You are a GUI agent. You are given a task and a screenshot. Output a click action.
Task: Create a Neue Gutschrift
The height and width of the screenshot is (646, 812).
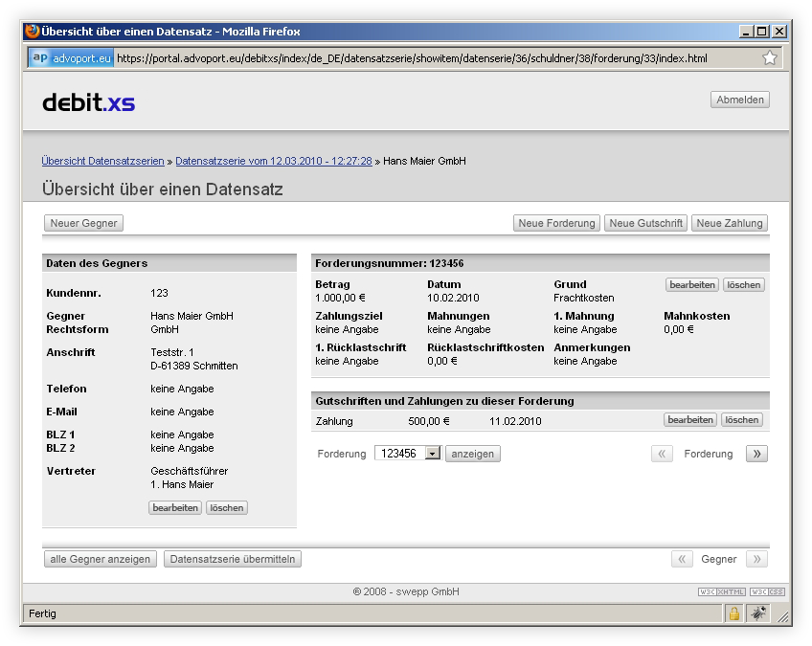(645, 223)
